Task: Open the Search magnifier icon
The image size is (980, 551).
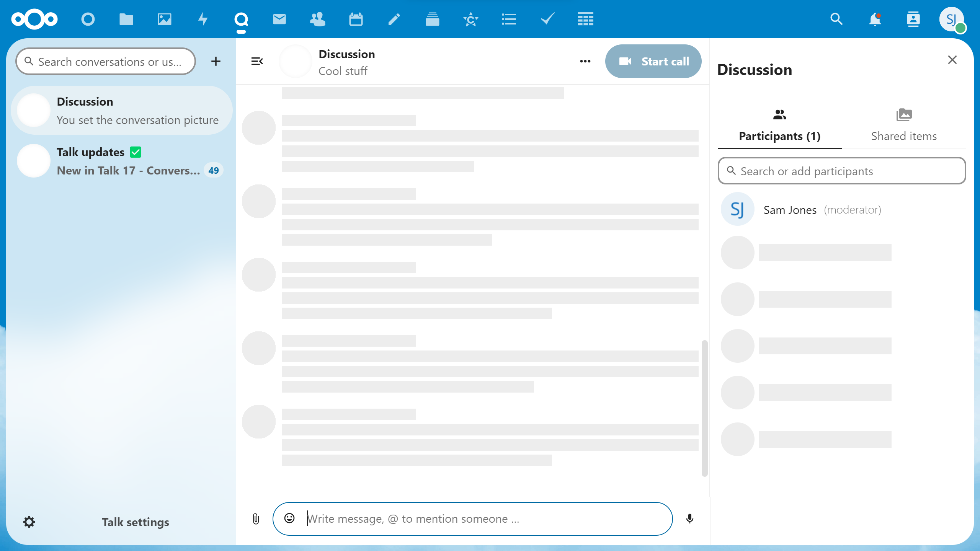Action: pyautogui.click(x=837, y=19)
